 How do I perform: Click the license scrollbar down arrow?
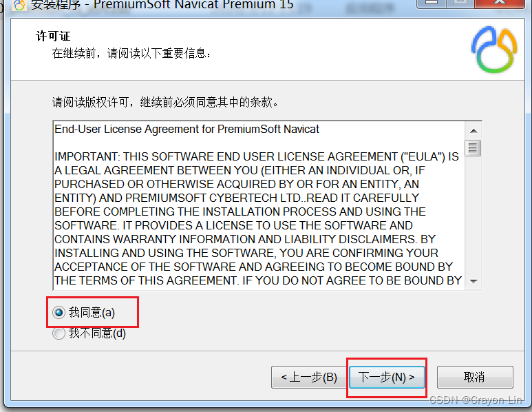click(x=474, y=281)
